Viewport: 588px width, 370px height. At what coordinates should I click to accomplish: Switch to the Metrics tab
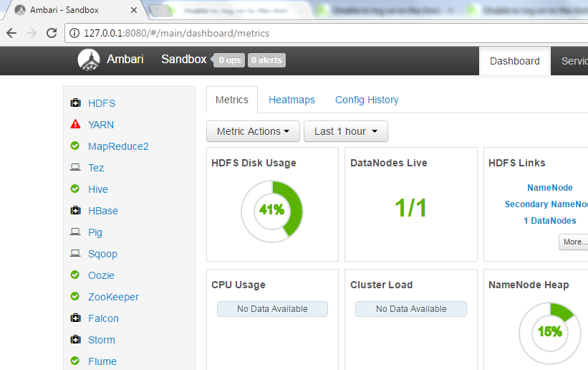point(232,100)
